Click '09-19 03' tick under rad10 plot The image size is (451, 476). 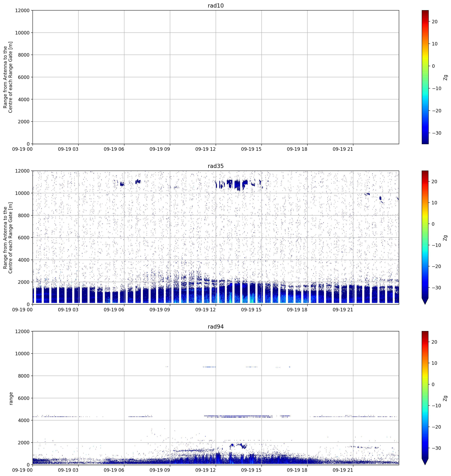click(x=68, y=149)
